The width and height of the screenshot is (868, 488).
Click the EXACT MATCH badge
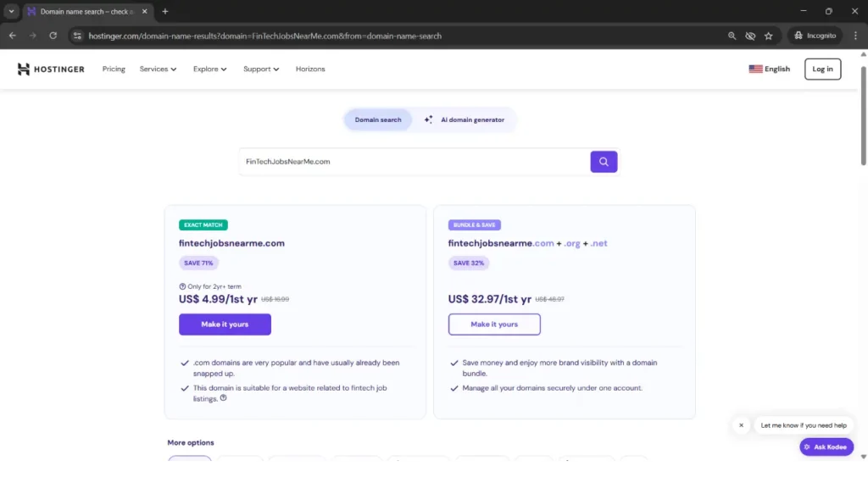[203, 225]
